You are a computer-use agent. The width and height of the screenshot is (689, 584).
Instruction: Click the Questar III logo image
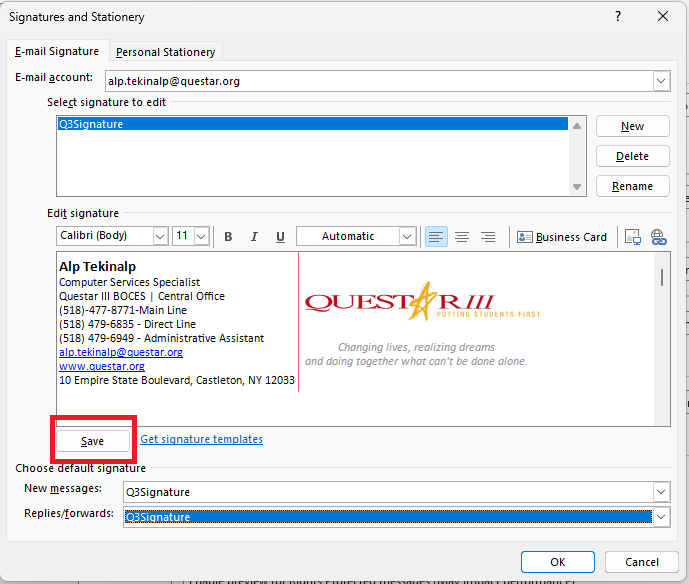[x=422, y=301]
